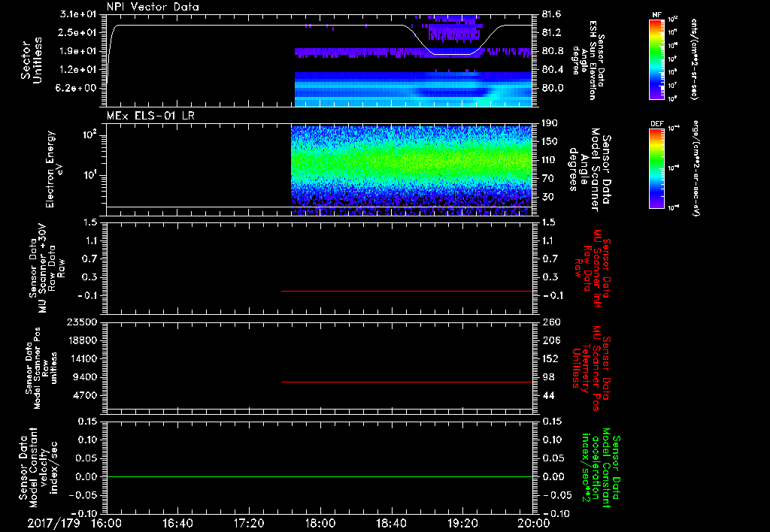Click the red scanner position telemetry line
Viewport: 770px width, 532px height.
(x=407, y=382)
